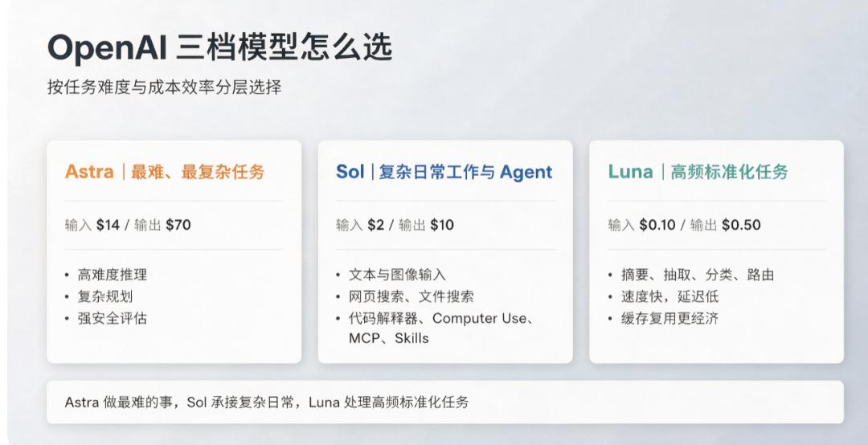The width and height of the screenshot is (868, 445).
Task: Select the 高难度推理 bullet
Action: (112, 275)
